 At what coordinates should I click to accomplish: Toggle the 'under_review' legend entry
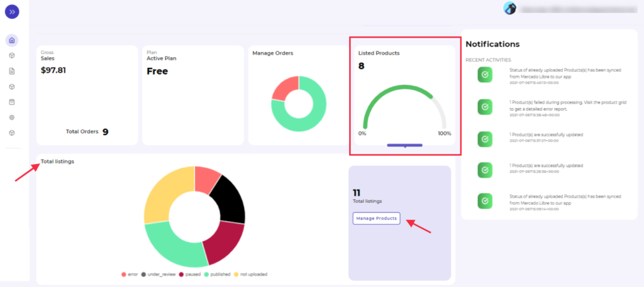pyautogui.click(x=158, y=274)
